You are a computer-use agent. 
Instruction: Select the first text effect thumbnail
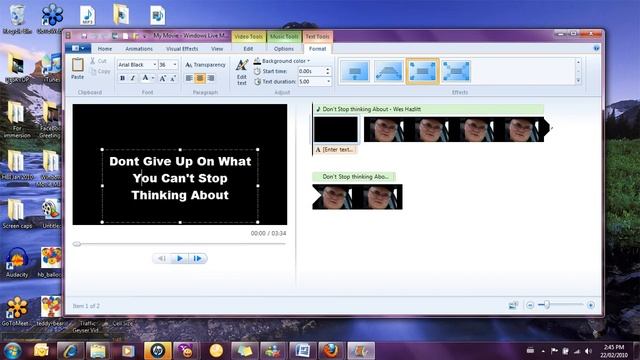(355, 71)
